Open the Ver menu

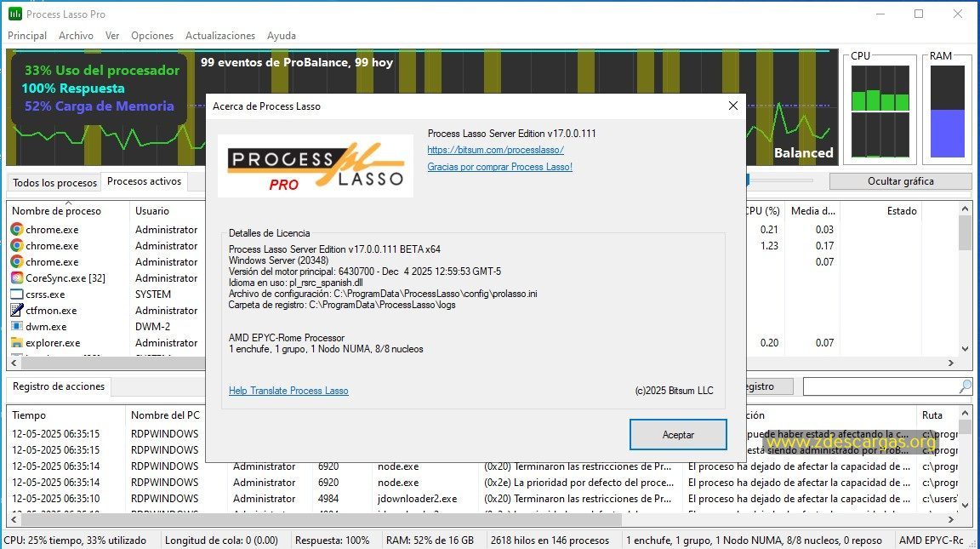112,36
